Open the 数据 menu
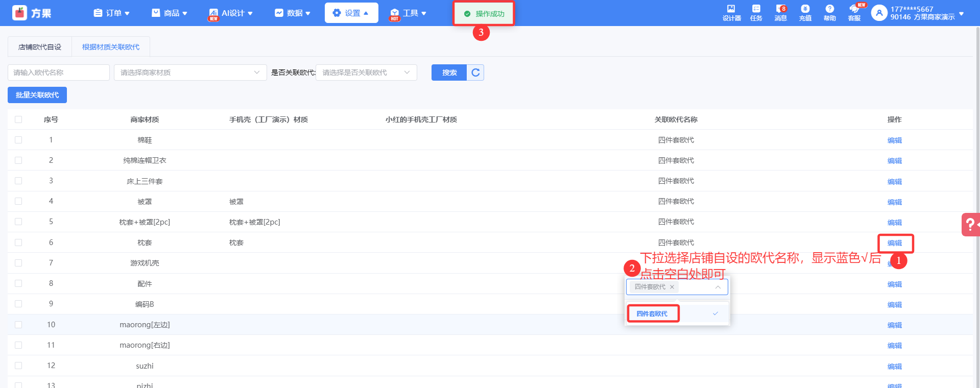Image resolution: width=980 pixels, height=388 pixels. (293, 13)
